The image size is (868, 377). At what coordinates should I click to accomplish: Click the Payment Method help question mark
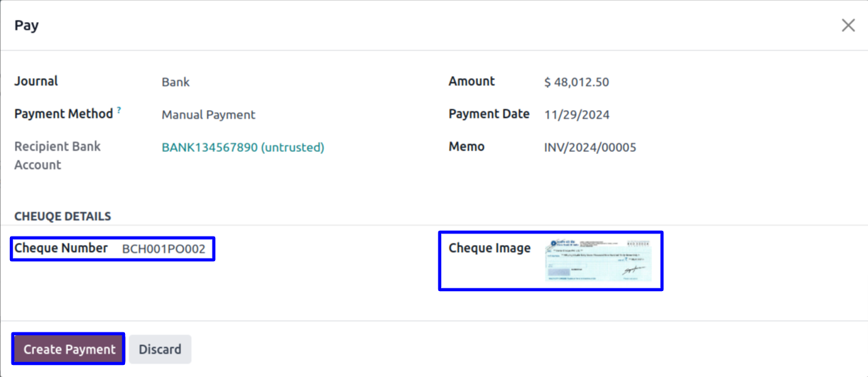(x=119, y=110)
